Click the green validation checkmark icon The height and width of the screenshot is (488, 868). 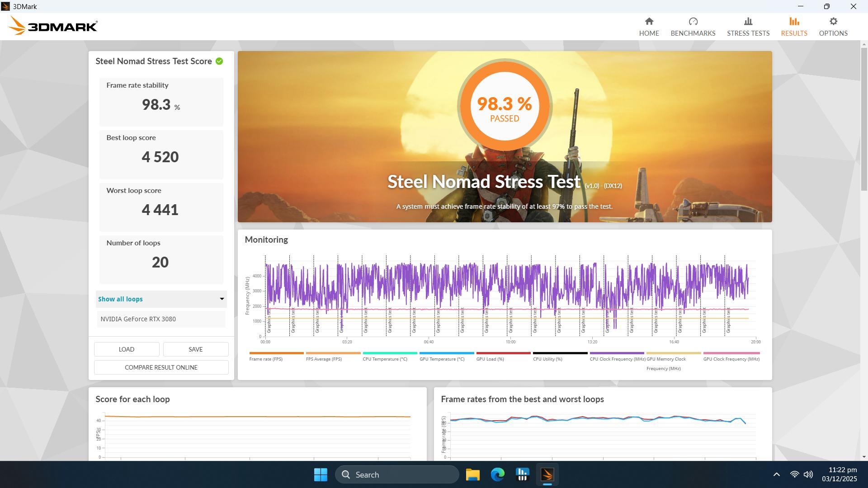coord(219,61)
